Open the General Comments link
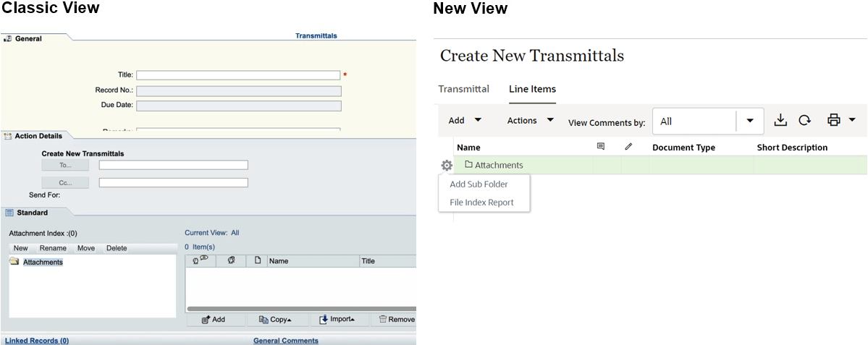Image resolution: width=868 pixels, height=345 pixels. 286,341
